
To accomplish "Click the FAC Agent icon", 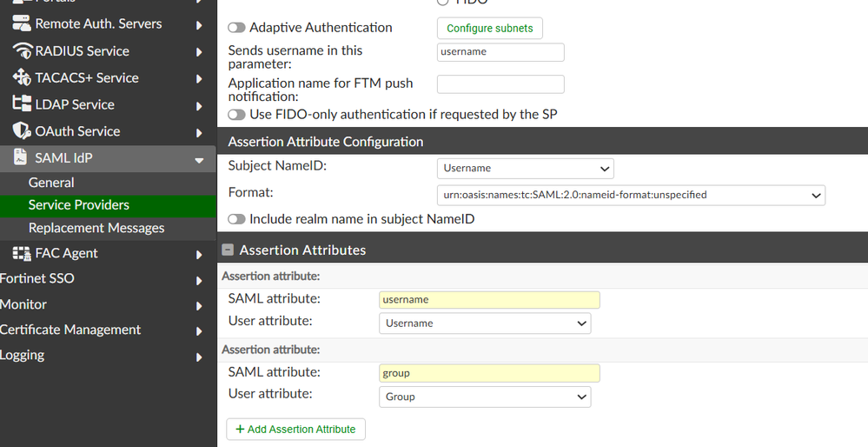I will pos(22,253).
